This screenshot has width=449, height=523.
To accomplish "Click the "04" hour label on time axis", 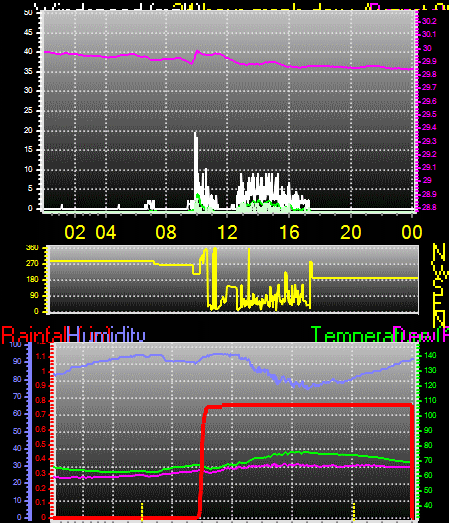I will pos(106,232).
